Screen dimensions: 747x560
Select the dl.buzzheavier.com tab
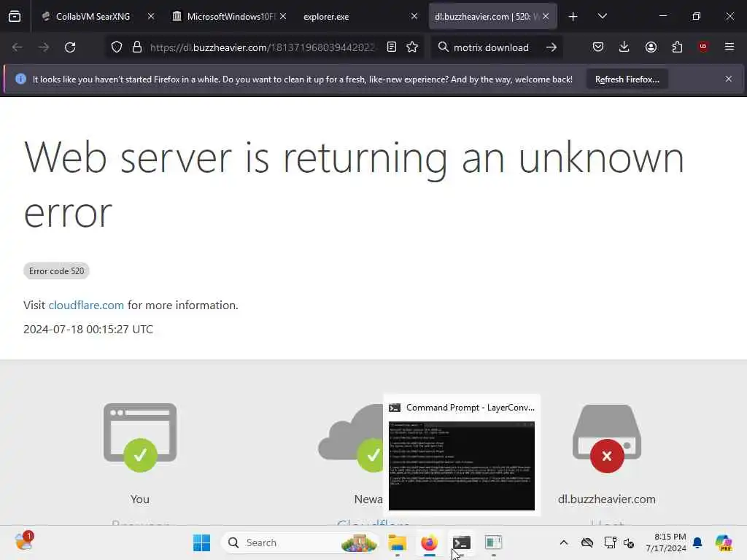pyautogui.click(x=493, y=16)
